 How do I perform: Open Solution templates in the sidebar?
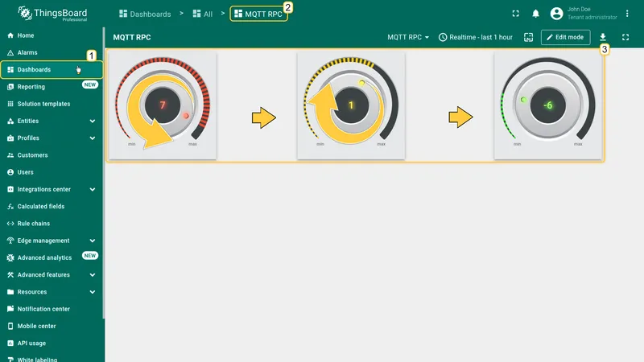click(x=52, y=104)
